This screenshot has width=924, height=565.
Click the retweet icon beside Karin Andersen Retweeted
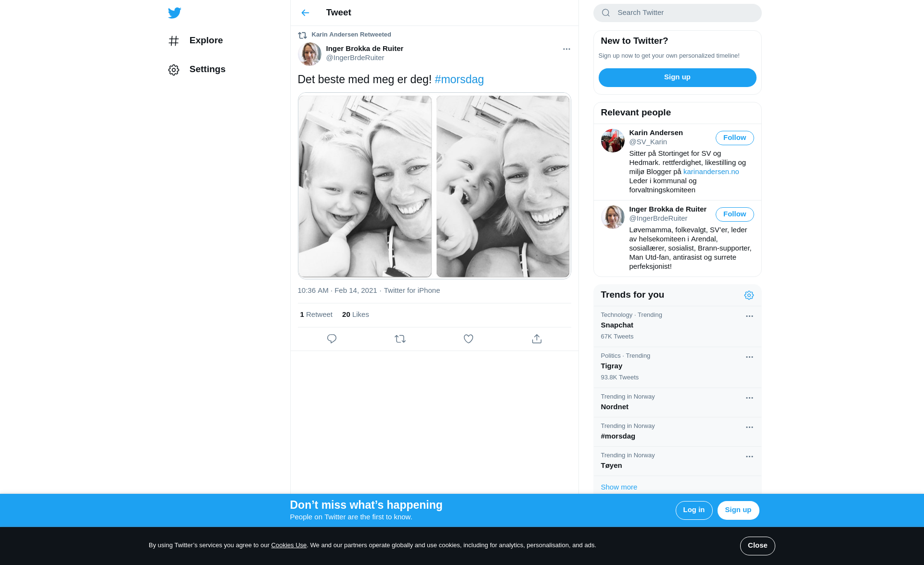tap(302, 35)
